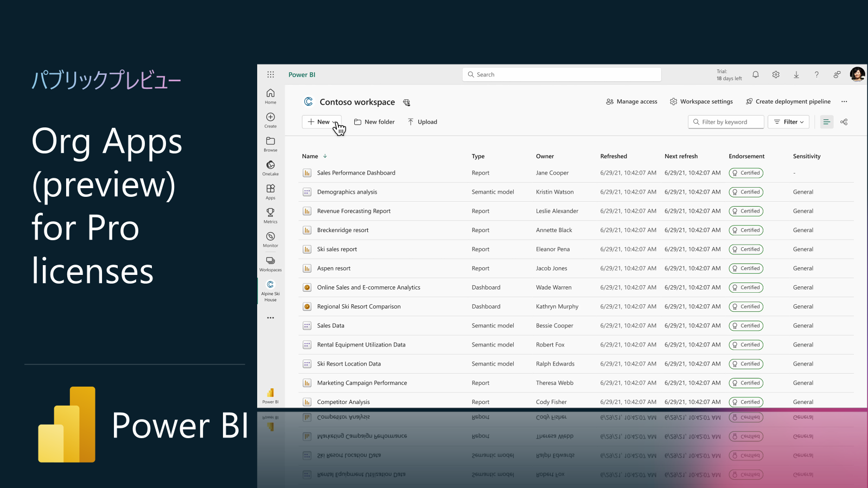This screenshot has height=488, width=868.
Task: Click the top Search box
Action: tap(562, 75)
